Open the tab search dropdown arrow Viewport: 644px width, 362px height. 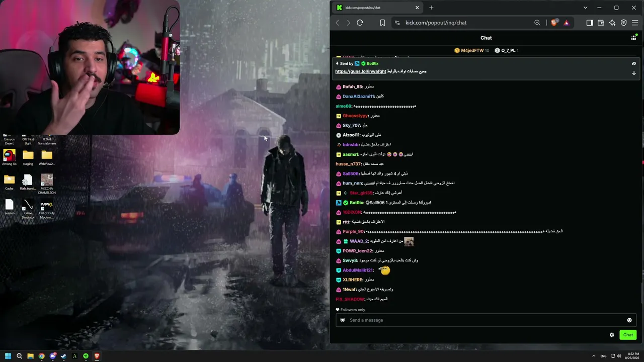coord(585,8)
